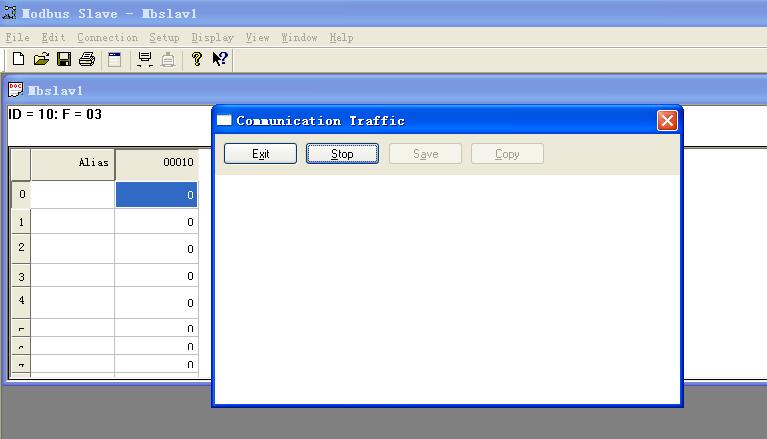Save using the floppy disk icon
This screenshot has height=439, width=767.
(x=64, y=59)
